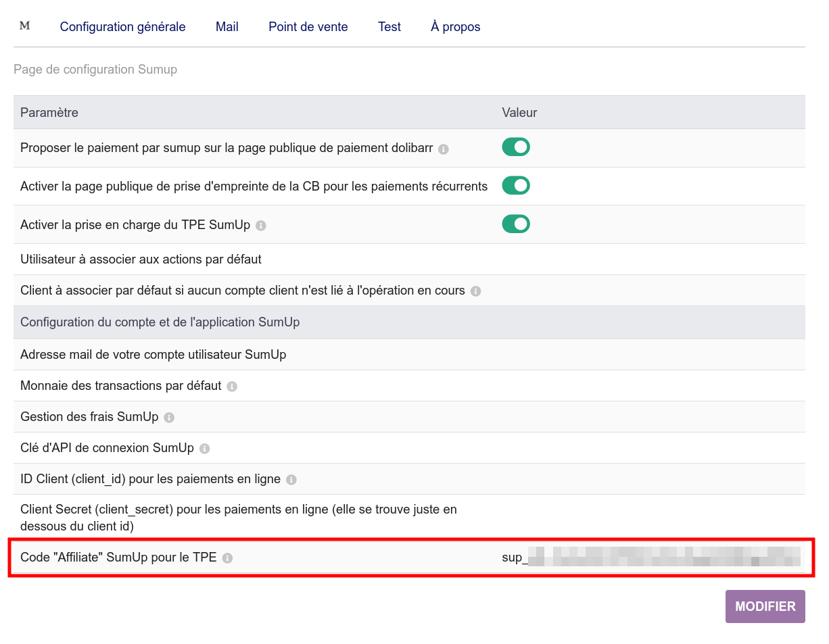This screenshot has height=644, width=829.
Task: Click the Paramètre column header
Action: pyautogui.click(x=49, y=112)
